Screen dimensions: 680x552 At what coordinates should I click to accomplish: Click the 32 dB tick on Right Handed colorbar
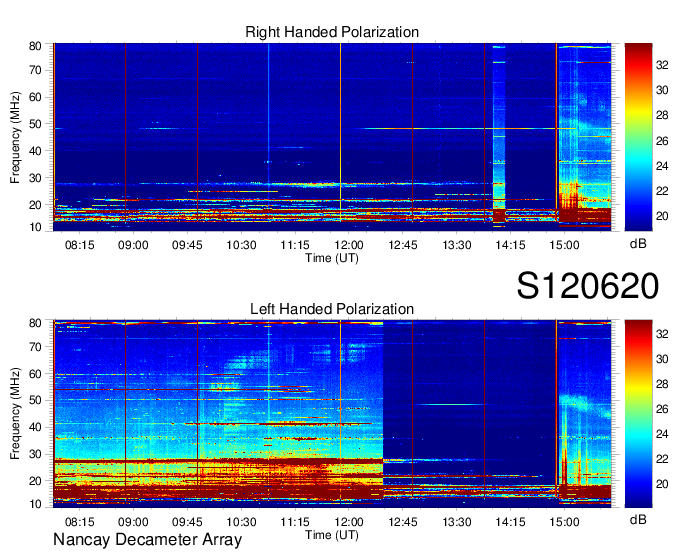662,65
